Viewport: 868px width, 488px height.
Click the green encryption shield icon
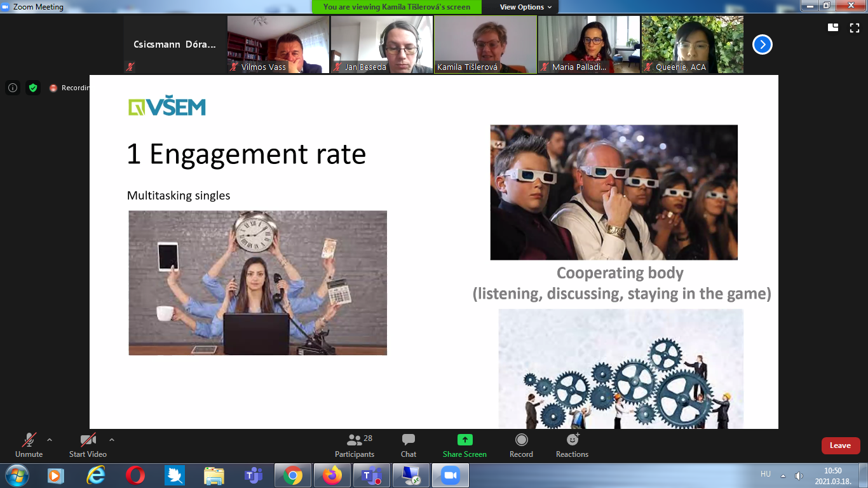point(33,88)
